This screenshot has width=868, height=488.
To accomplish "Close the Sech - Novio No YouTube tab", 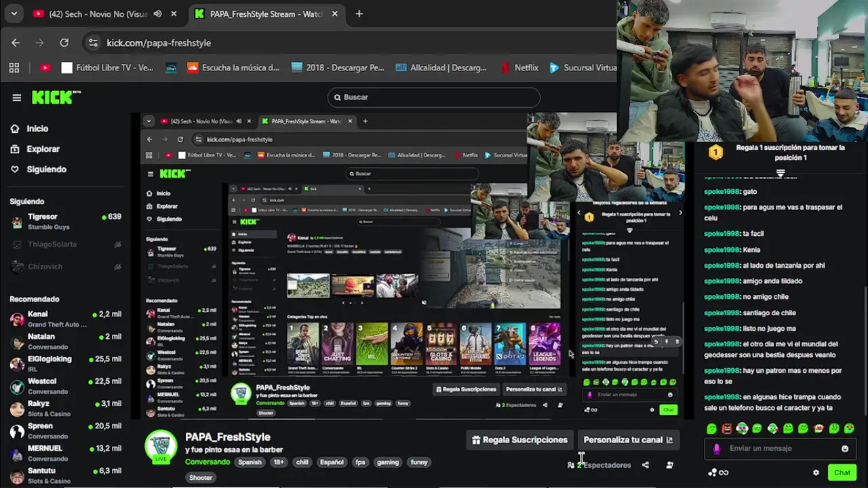I will tap(174, 14).
